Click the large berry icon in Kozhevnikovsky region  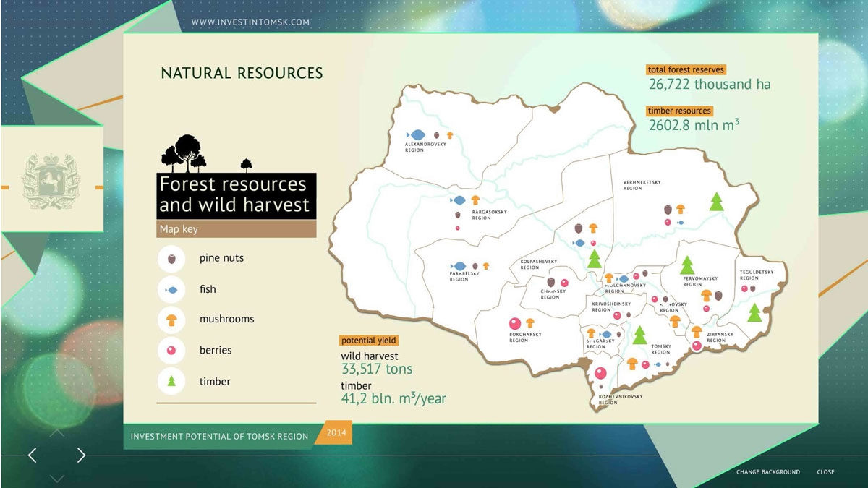600,374
